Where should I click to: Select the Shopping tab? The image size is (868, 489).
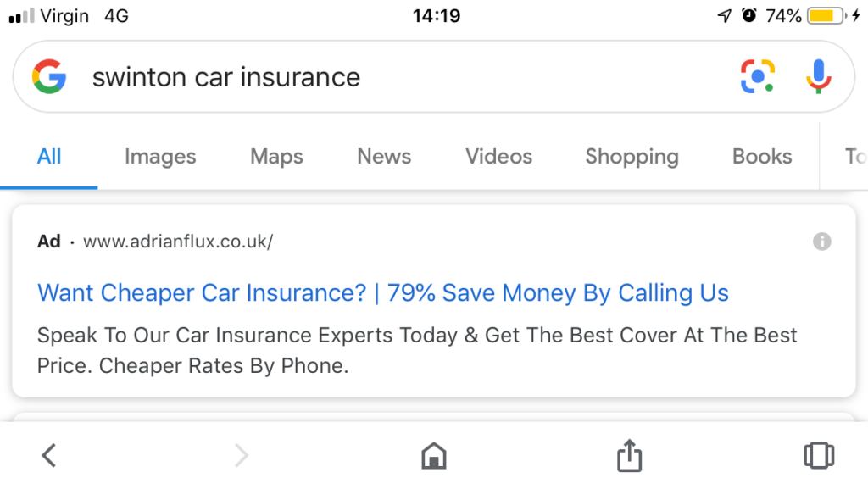632,157
